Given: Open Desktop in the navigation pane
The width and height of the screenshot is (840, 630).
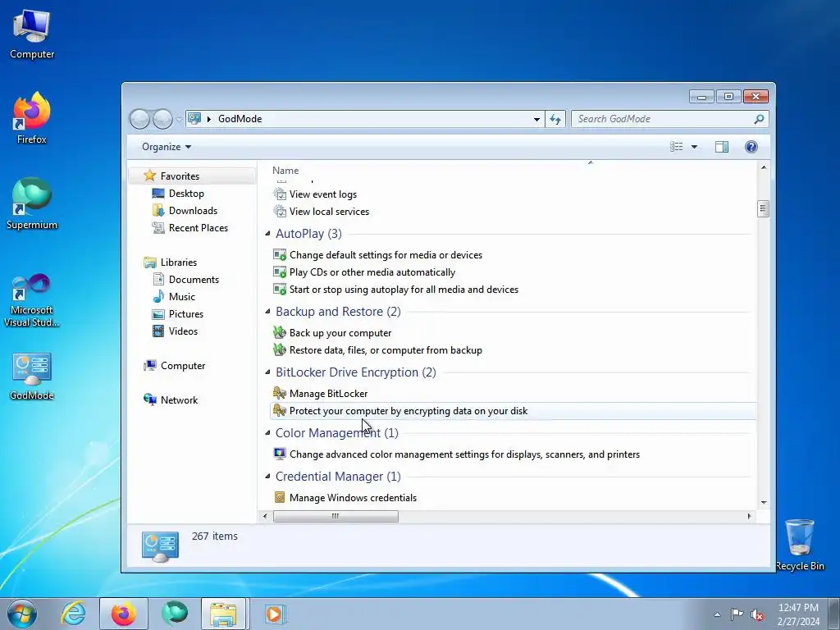Looking at the screenshot, I should [x=186, y=194].
